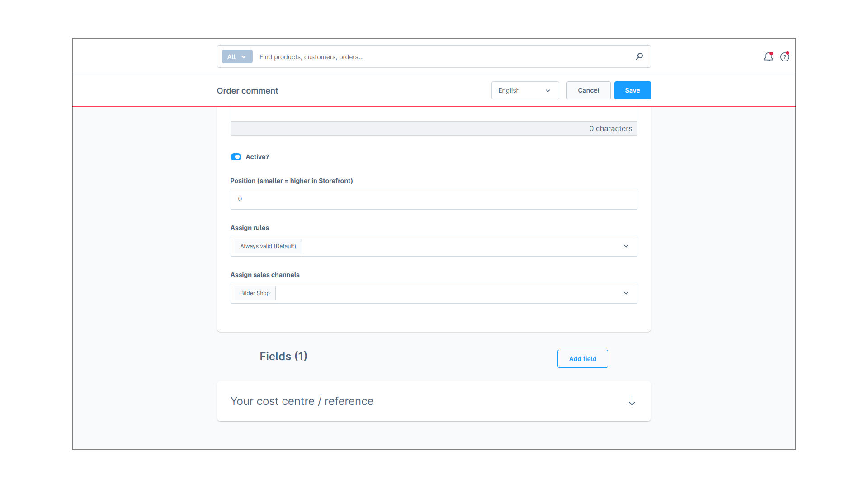
Task: Click the Position number input field
Action: click(x=434, y=198)
